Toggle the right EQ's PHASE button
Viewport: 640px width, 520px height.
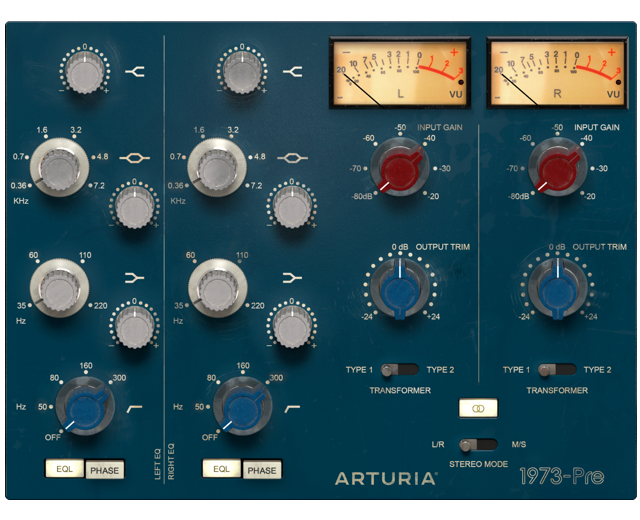(262, 470)
